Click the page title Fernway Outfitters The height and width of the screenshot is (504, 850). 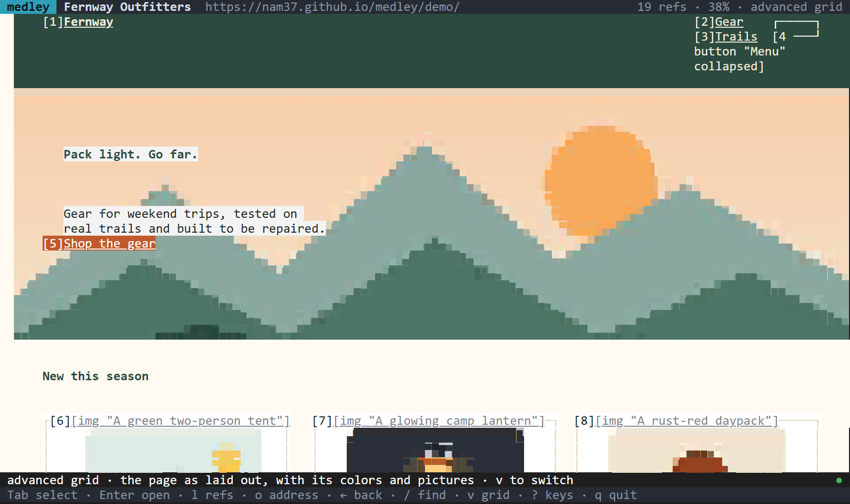click(127, 7)
